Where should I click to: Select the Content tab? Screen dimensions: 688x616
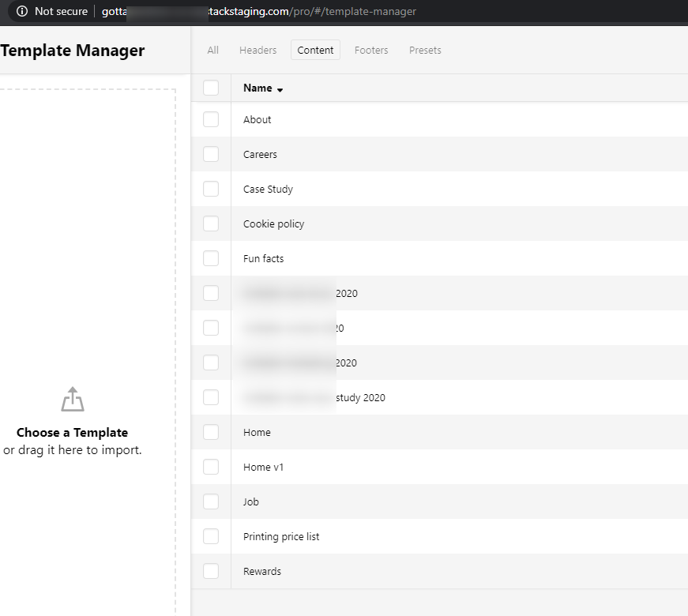click(315, 50)
